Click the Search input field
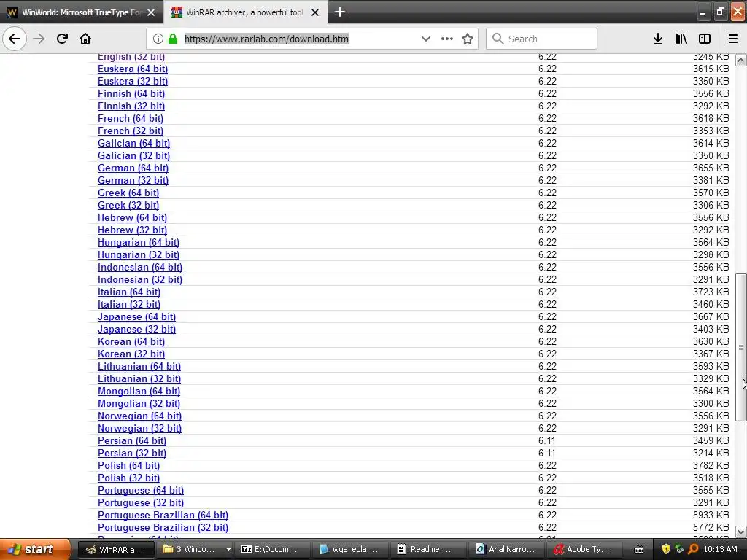The width and height of the screenshot is (747, 560). pos(542,39)
